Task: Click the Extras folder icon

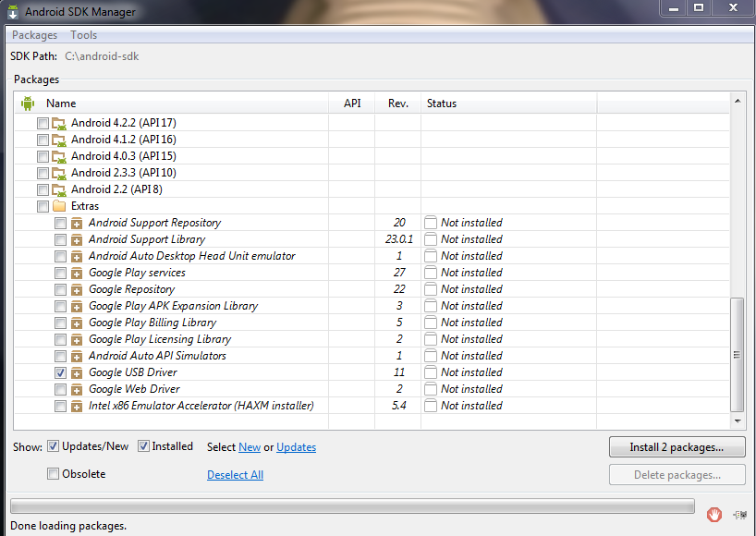Action: click(59, 206)
